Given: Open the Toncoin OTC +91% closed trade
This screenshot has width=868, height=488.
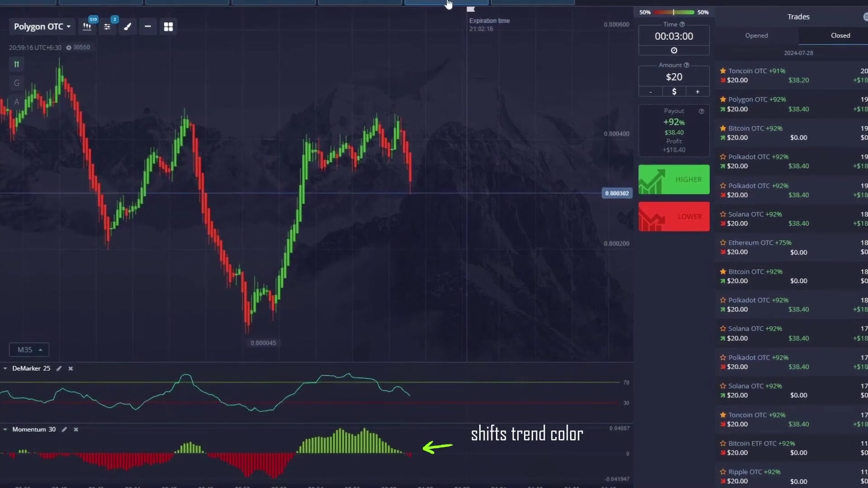Looking at the screenshot, I should [792, 75].
